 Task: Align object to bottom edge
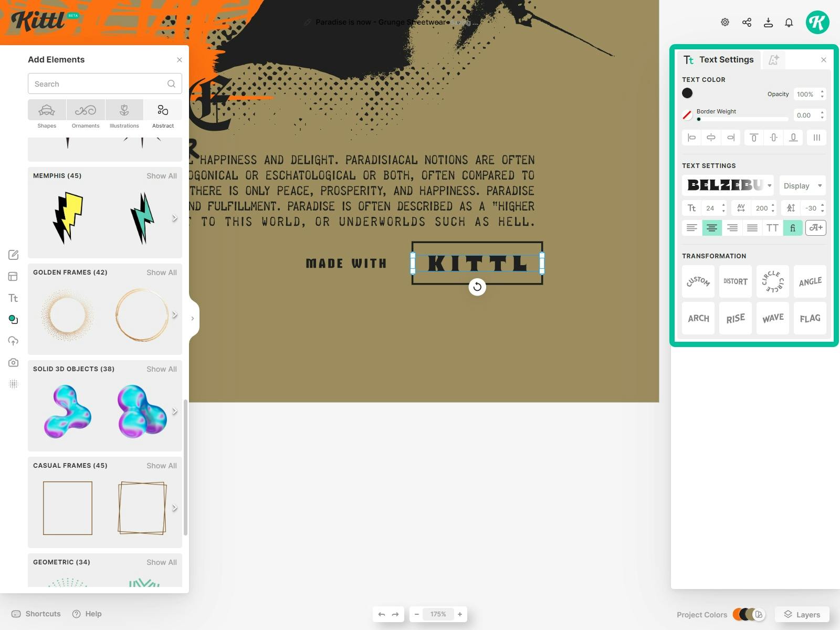pos(793,138)
